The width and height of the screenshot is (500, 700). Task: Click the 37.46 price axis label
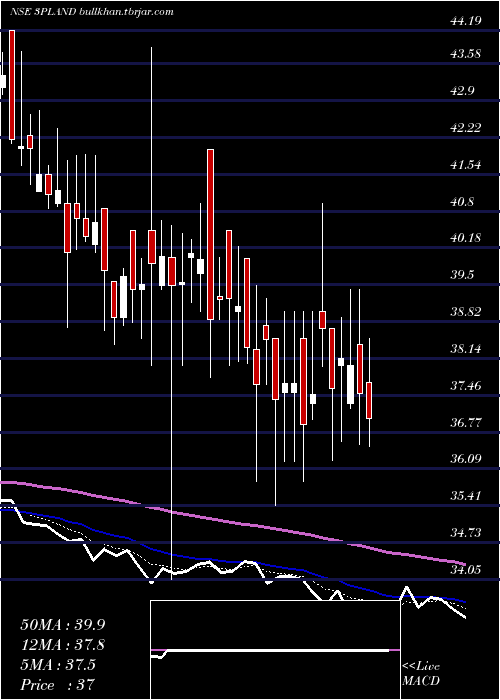point(466,385)
